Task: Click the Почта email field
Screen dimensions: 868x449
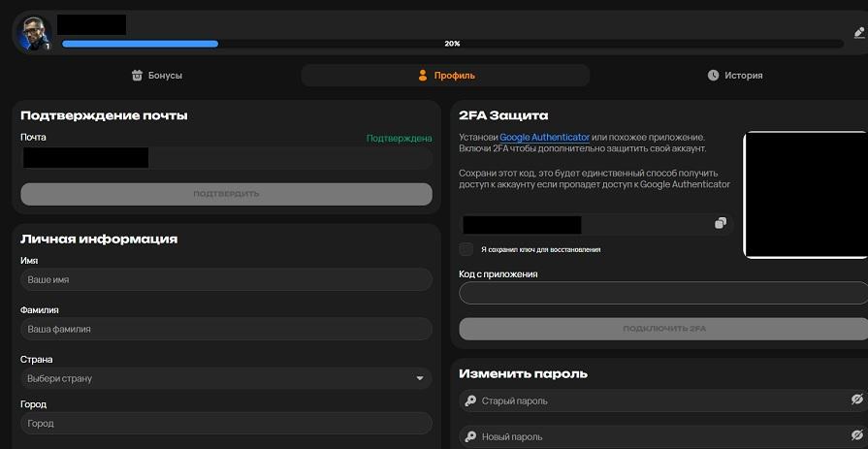Action: [x=226, y=158]
